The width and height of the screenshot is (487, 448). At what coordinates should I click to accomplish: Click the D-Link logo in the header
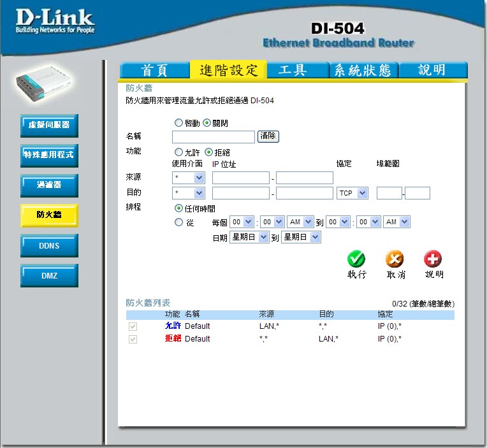point(54,22)
